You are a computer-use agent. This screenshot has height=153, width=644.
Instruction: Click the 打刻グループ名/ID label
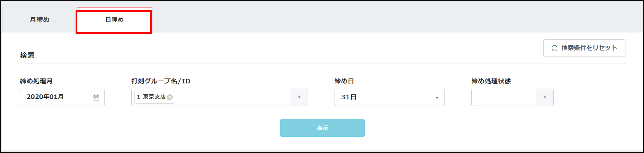click(x=161, y=81)
